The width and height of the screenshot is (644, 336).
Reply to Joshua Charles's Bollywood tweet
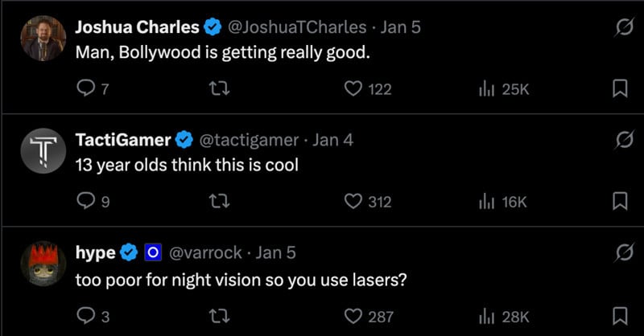point(85,89)
